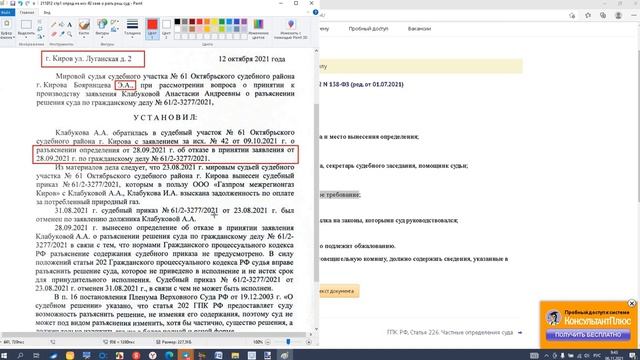Open the Shapes gallery dropdown
This screenshot has width=640, height=360.
(102, 36)
